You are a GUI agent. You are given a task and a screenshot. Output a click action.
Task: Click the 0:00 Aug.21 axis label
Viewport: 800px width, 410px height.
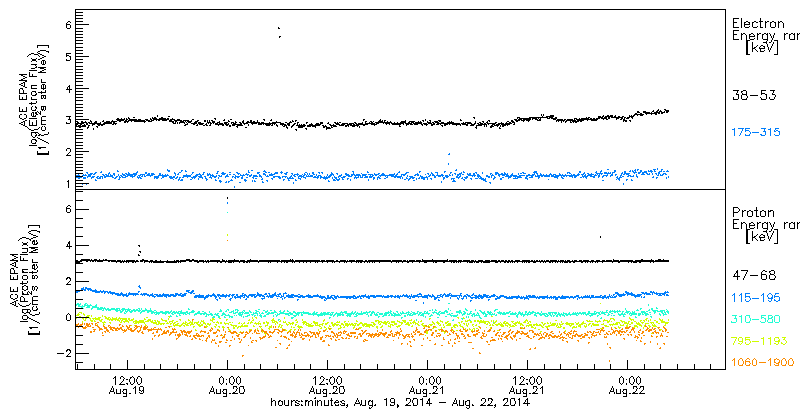(427, 385)
